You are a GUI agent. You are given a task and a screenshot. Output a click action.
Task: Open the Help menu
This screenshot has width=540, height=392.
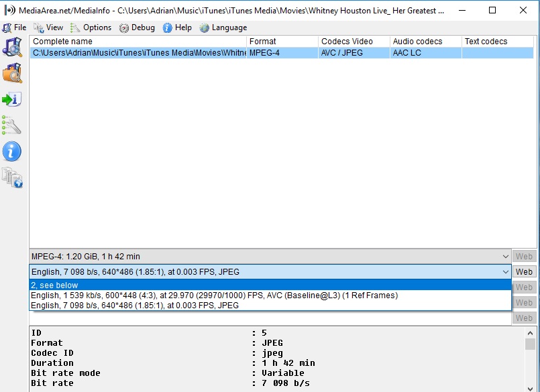(177, 27)
